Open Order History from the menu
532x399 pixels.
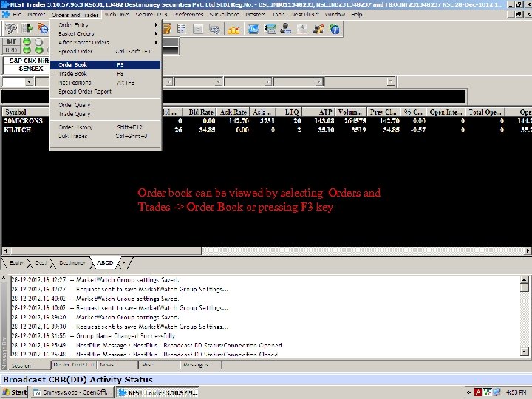[x=106, y=127]
